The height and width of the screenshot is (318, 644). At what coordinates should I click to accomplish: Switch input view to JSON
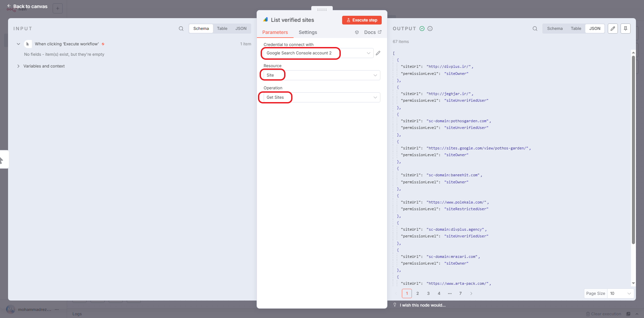pyautogui.click(x=241, y=29)
